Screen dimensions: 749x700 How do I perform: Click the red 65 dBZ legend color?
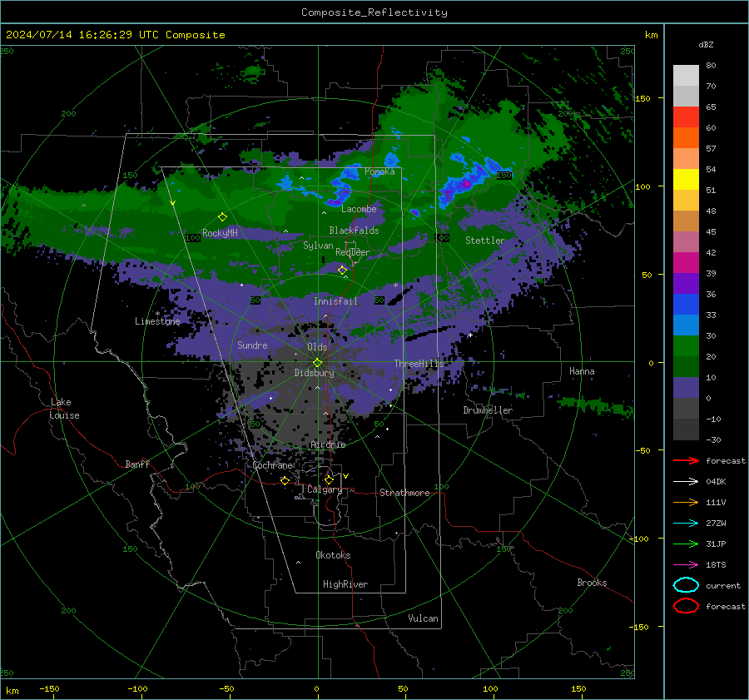(x=686, y=117)
